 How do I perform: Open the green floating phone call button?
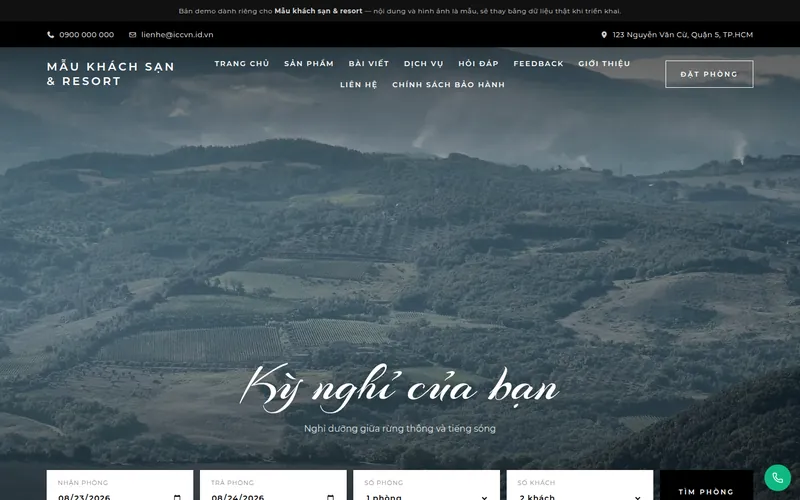click(777, 478)
